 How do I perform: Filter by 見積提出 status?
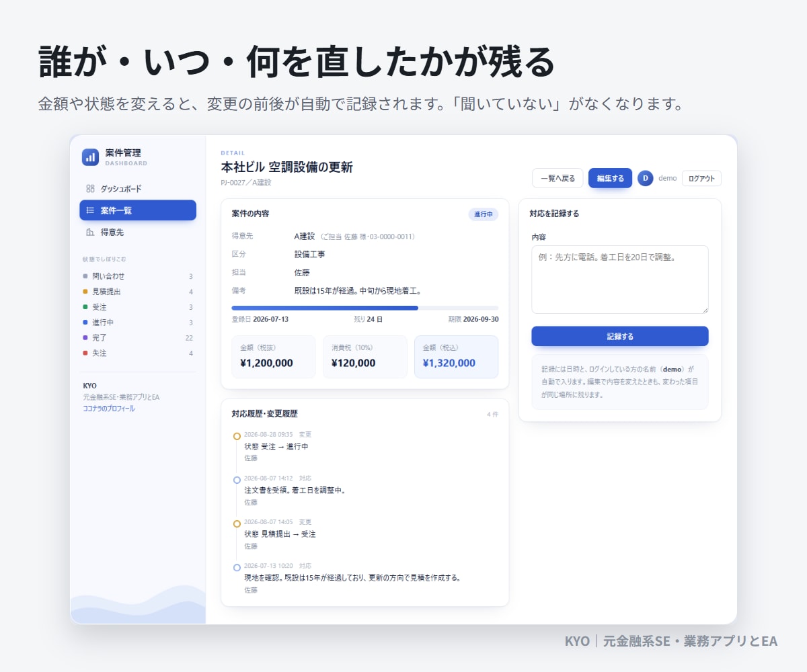point(138,292)
